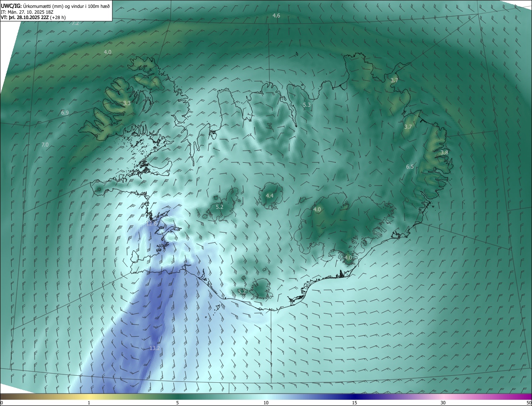The height and width of the screenshot is (406, 532).
Task: Click the 12.6 value label near Reykjanes
Action: 152,223
